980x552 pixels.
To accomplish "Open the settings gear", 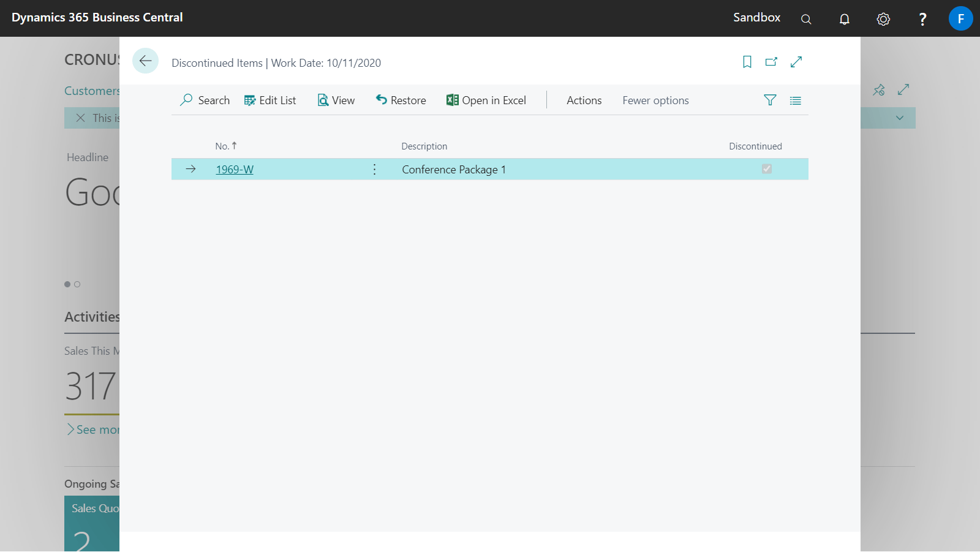I will pos(883,19).
